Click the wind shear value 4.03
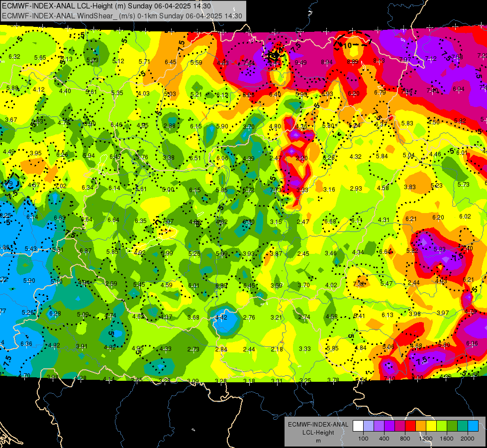 pos(144,93)
